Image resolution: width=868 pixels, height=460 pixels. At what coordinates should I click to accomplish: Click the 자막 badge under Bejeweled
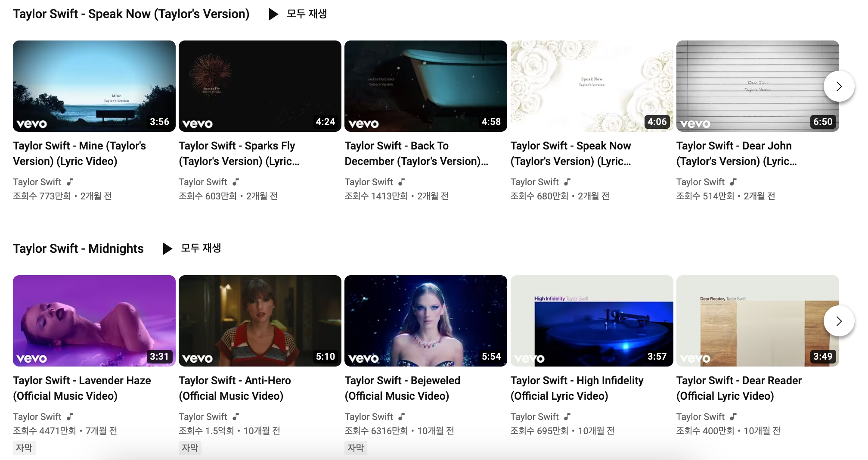point(356,448)
